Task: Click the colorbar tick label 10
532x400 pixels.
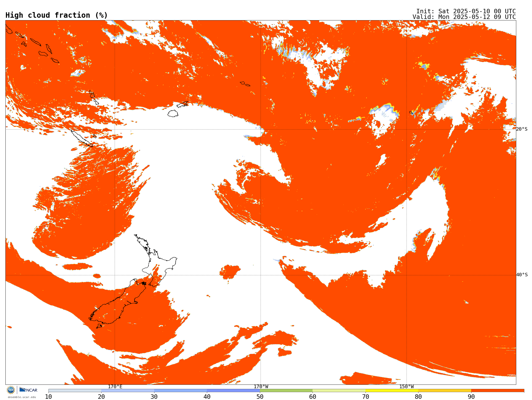Action: pos(49,397)
